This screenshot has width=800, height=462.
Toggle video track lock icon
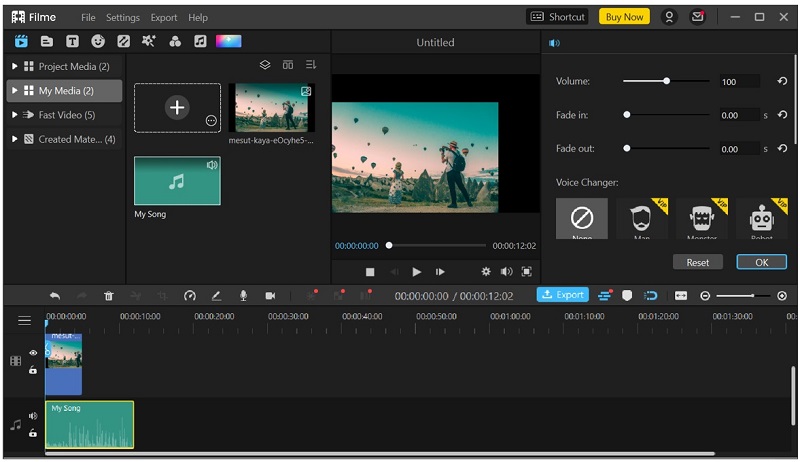[x=33, y=370]
